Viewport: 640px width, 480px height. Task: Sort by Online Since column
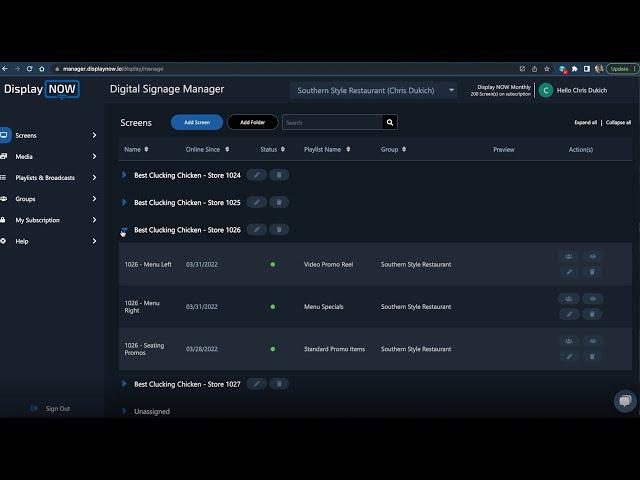coord(207,149)
